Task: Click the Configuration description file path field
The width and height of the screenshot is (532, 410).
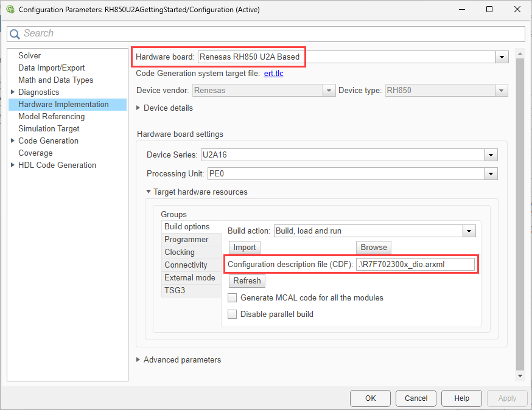Action: pos(415,264)
